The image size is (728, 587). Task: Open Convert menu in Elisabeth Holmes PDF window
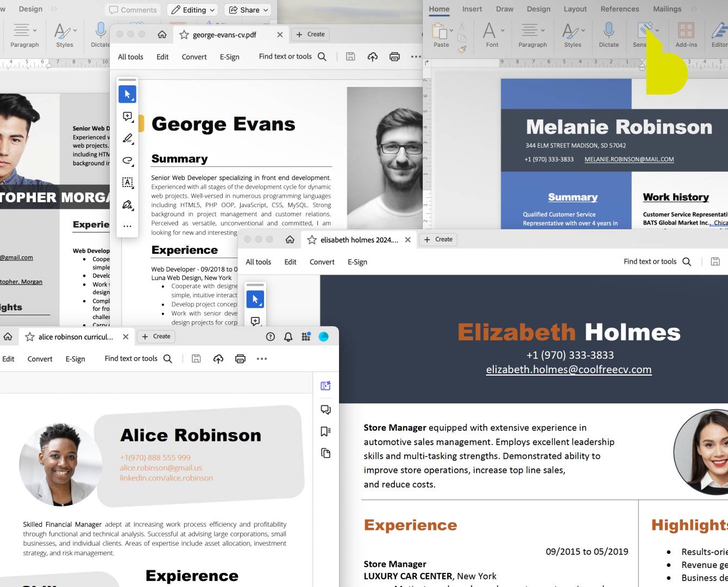pos(322,262)
